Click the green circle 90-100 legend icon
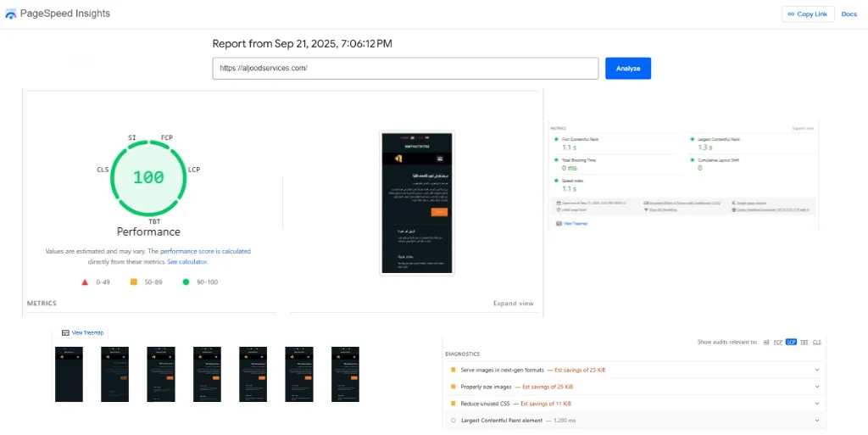The image size is (868, 435). pyautogui.click(x=186, y=282)
